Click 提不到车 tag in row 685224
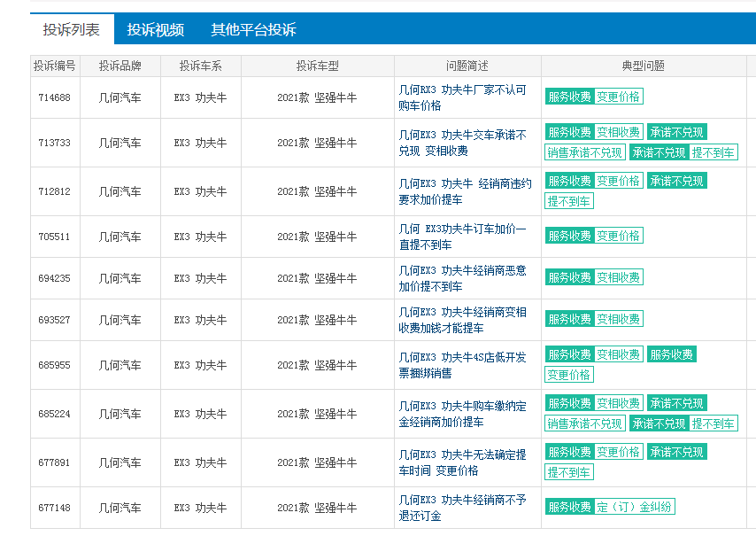756x536 pixels. coord(714,423)
